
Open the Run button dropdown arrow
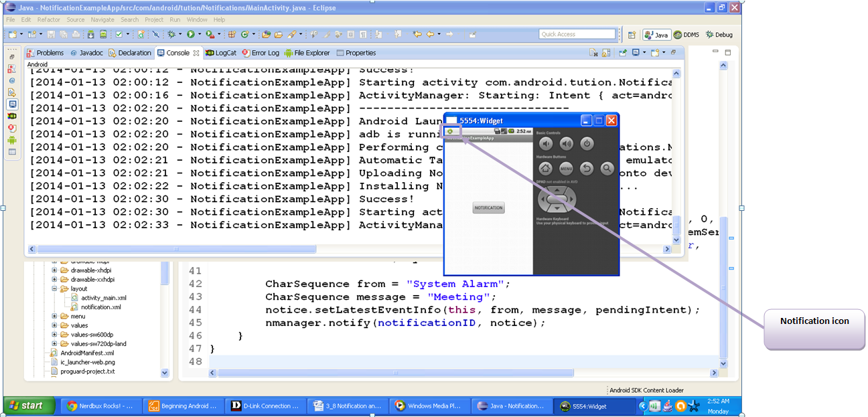pos(200,34)
